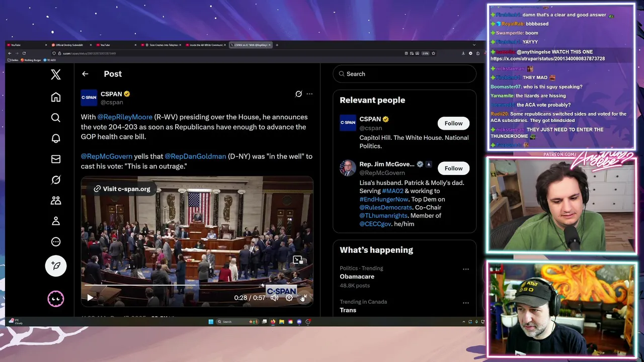Screen dimensions: 644x362
Task: Bookmark page with star icon
Action: pyautogui.click(x=433, y=53)
